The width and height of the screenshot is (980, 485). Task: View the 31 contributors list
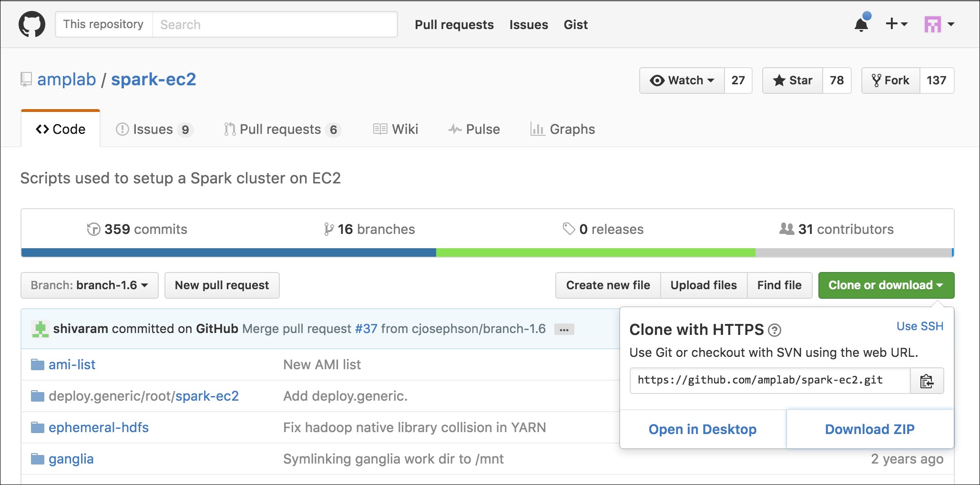[x=837, y=229]
